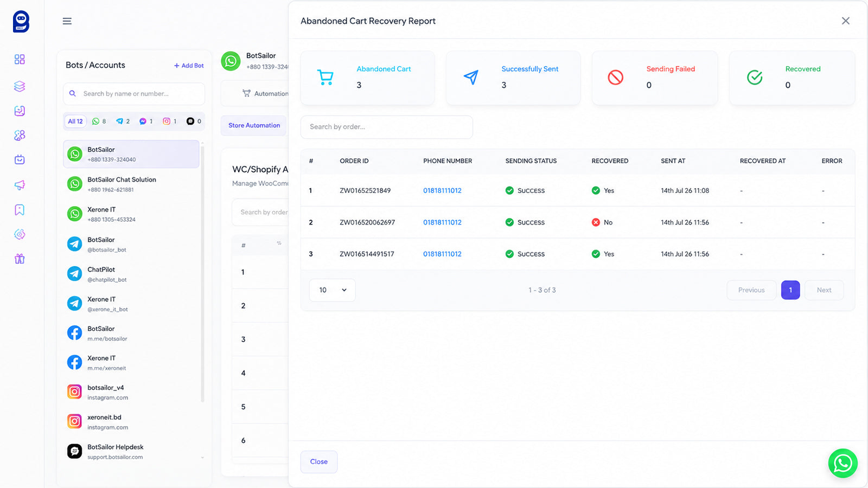This screenshot has height=488, width=868.
Task: Filter accounts by WhatsApp (8)
Action: [99, 121]
